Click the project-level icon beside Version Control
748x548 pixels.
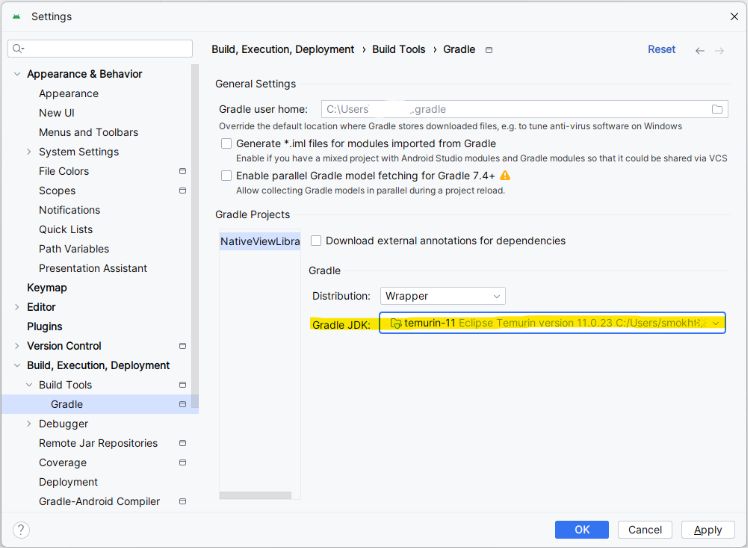point(182,346)
